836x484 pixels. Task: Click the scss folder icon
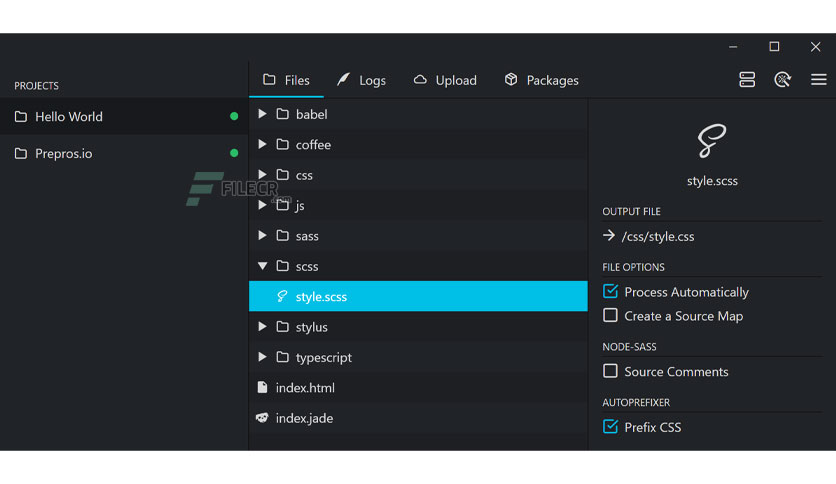tap(283, 266)
